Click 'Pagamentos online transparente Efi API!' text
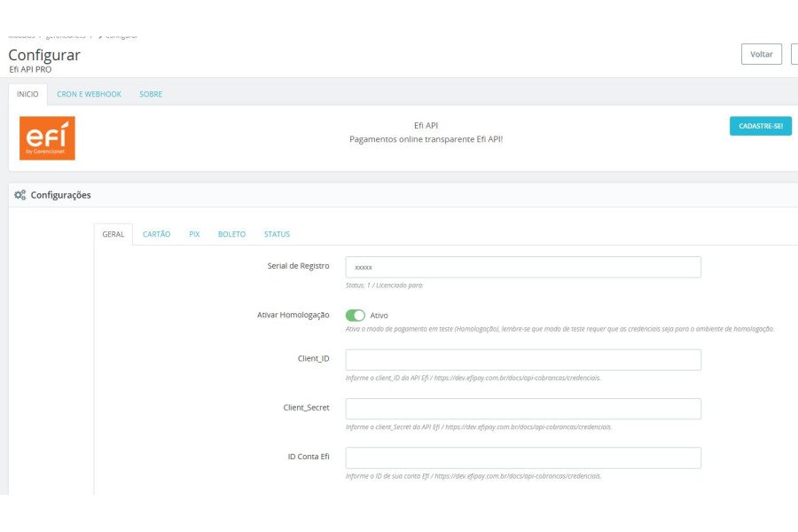This screenshot has width=798, height=532. click(x=426, y=139)
